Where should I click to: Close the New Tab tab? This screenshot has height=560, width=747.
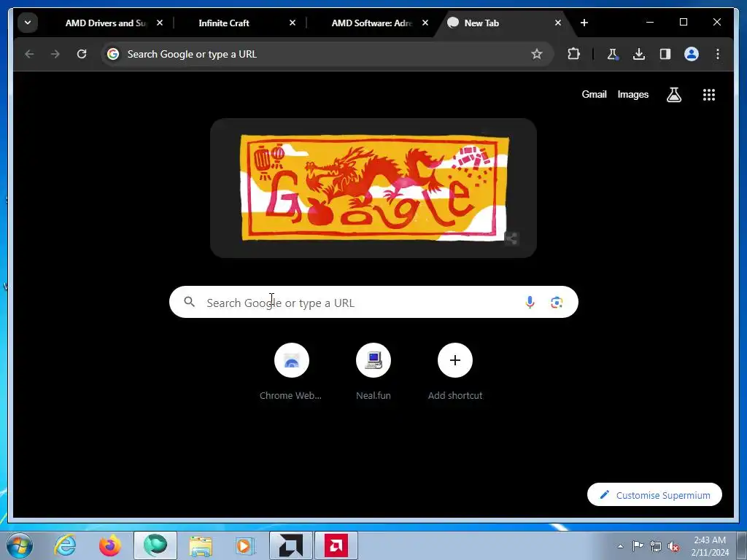click(558, 23)
